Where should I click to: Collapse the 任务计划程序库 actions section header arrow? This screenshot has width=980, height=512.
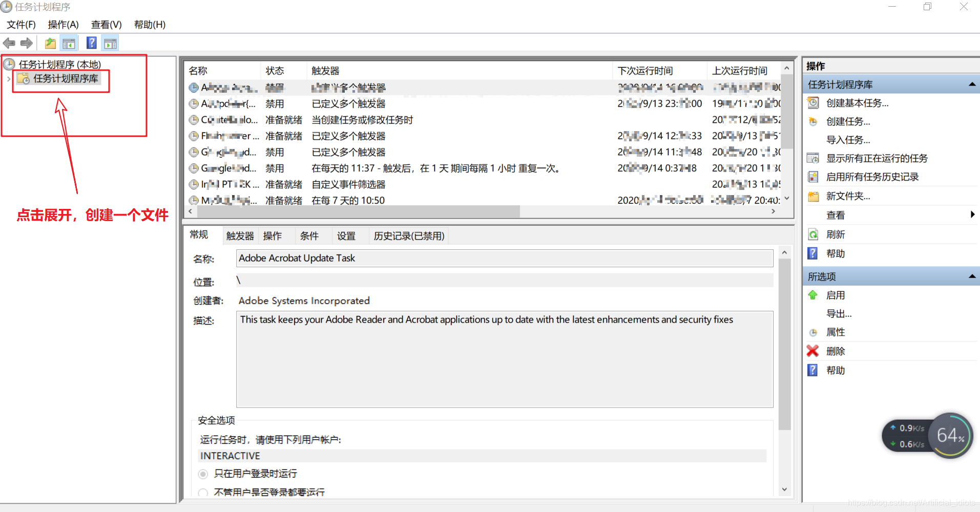[972, 84]
